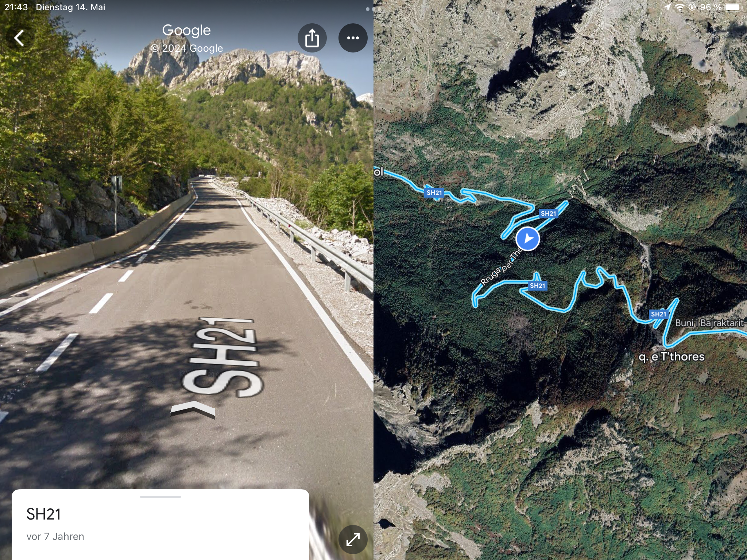This screenshot has height=560, width=747.
Task: Open the share sheet icon
Action: coord(312,38)
